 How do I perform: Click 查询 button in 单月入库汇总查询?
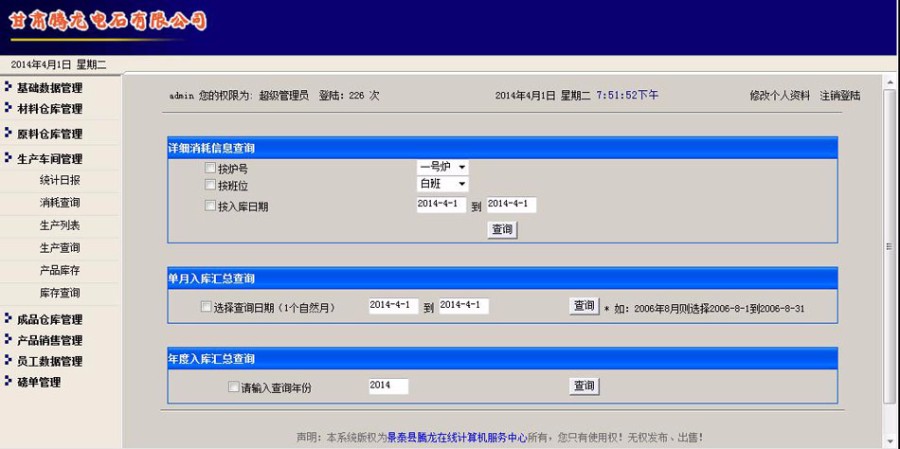click(x=584, y=306)
